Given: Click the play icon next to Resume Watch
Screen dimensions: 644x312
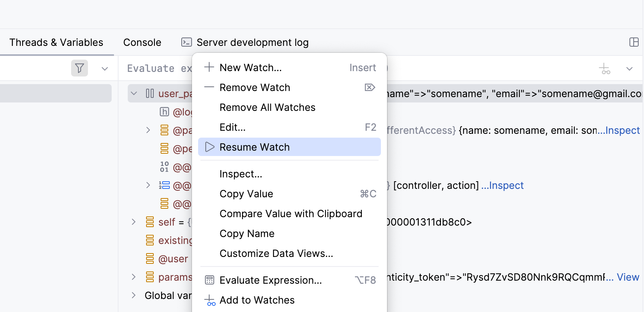Looking at the screenshot, I should point(210,147).
